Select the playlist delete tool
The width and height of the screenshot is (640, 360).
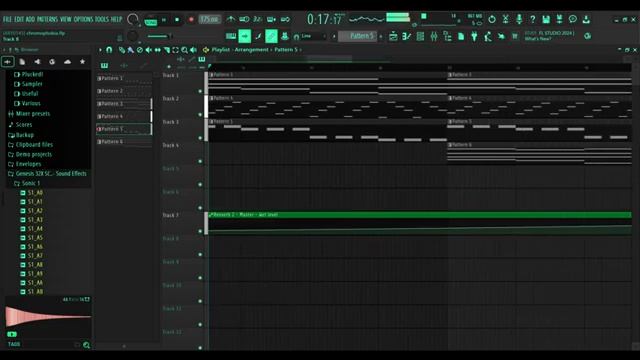tap(140, 50)
